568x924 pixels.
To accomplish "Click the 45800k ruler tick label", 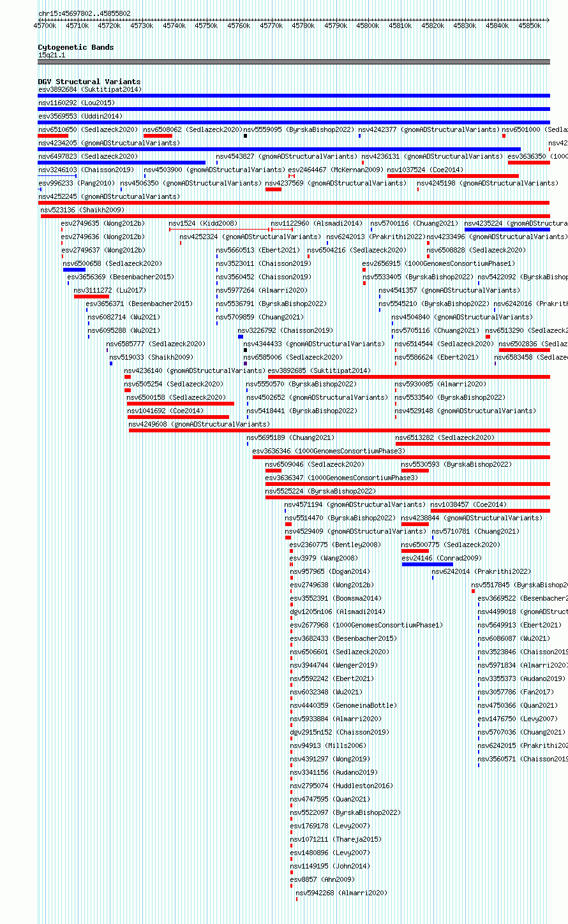I will coord(368,26).
